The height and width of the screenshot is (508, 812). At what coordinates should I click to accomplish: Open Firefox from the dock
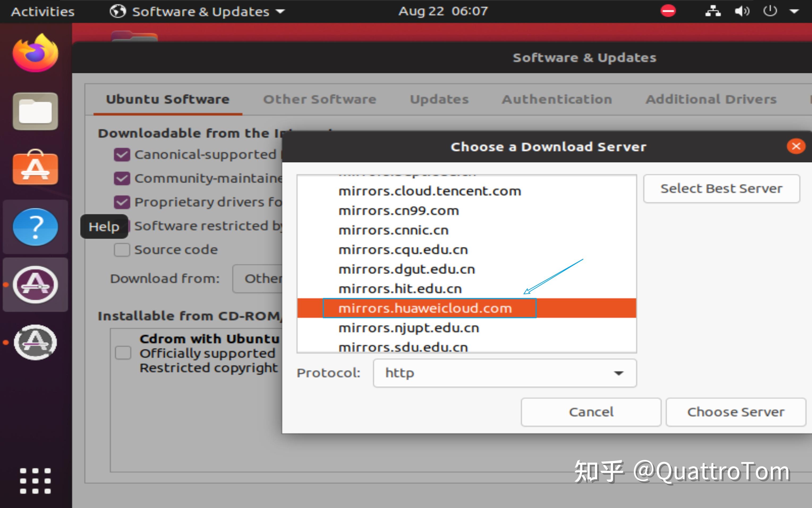tap(35, 53)
